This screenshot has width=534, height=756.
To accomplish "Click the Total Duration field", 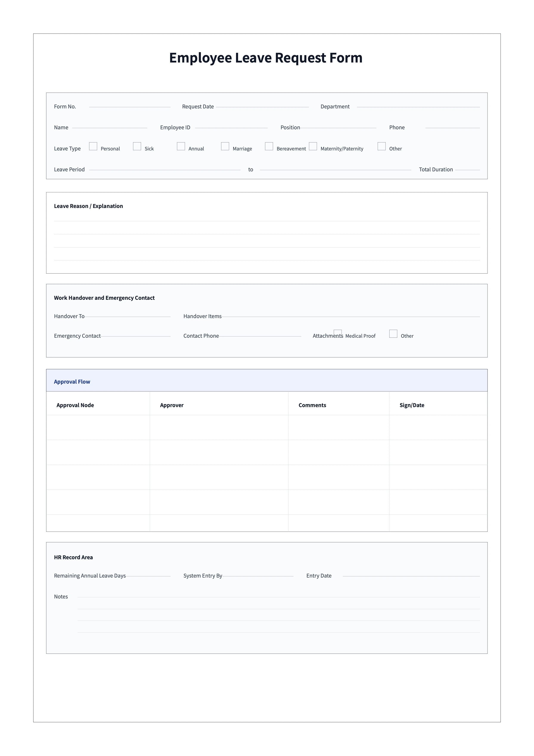I will point(467,170).
